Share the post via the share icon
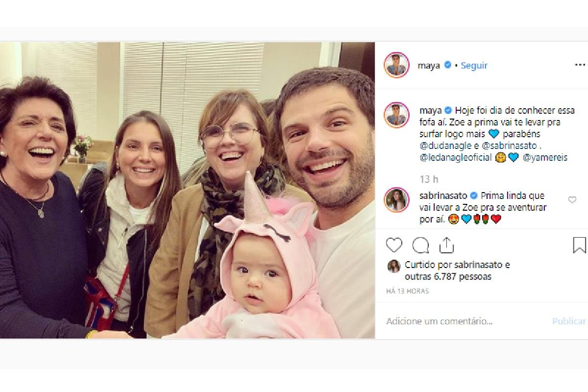 [446, 245]
